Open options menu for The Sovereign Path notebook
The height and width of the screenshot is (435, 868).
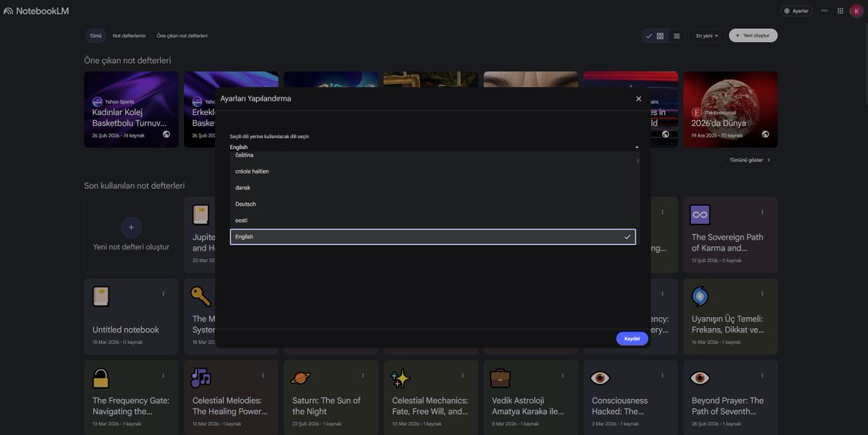point(762,212)
